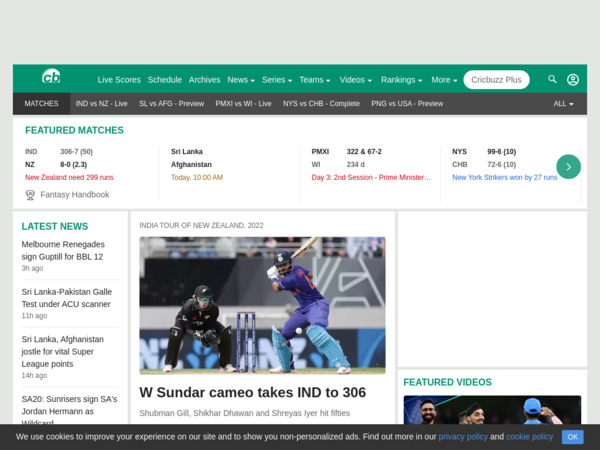Expand the Rankings dropdown menu
Screen dimensions: 600x450
coord(401,80)
